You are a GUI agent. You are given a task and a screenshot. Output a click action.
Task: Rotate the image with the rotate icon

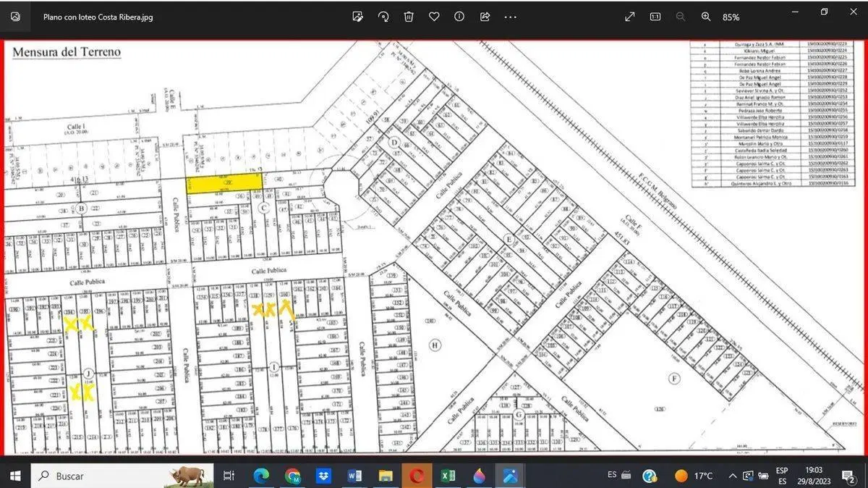383,17
